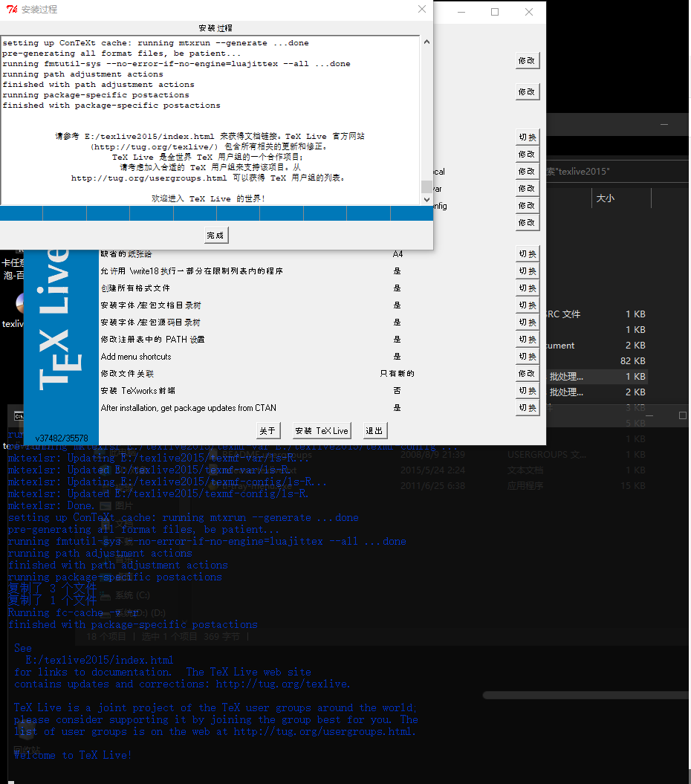The height and width of the screenshot is (784, 691).
Task: Click the 只有新的 file association value
Action: coord(397,374)
